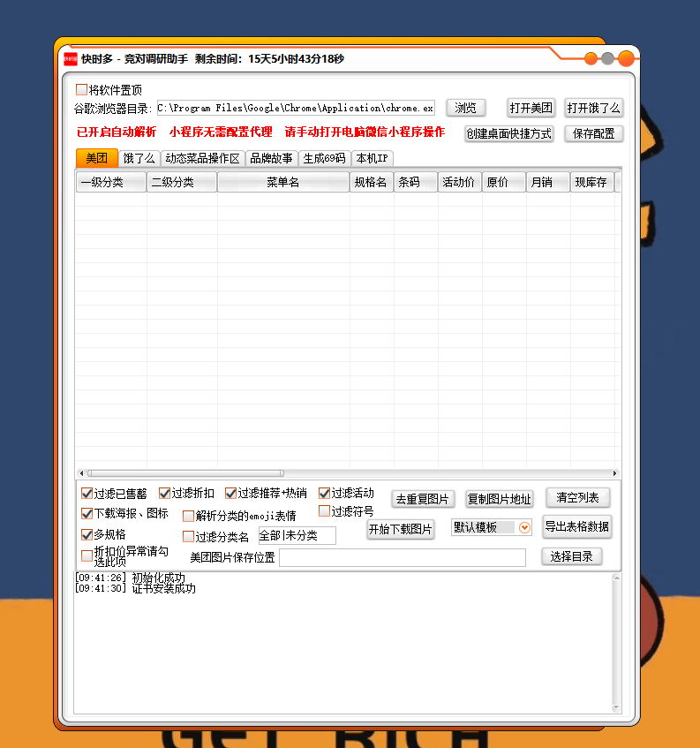Click the log panel's scroll down arrow
Image resolution: width=700 pixels, height=748 pixels.
[x=616, y=708]
